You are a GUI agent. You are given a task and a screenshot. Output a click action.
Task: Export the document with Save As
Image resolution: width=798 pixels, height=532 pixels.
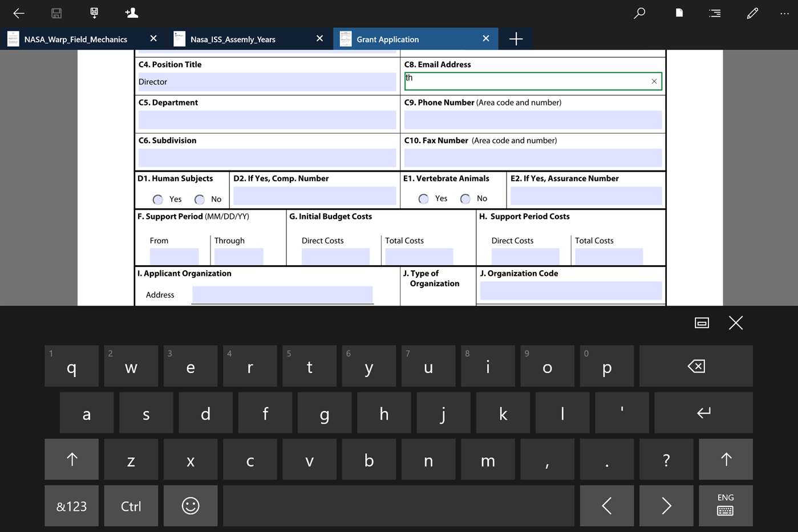coord(94,13)
